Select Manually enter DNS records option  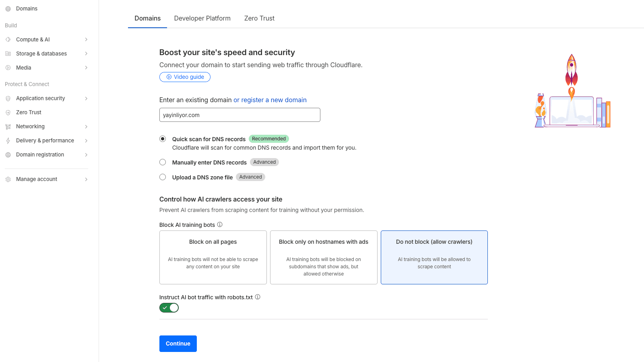click(163, 162)
